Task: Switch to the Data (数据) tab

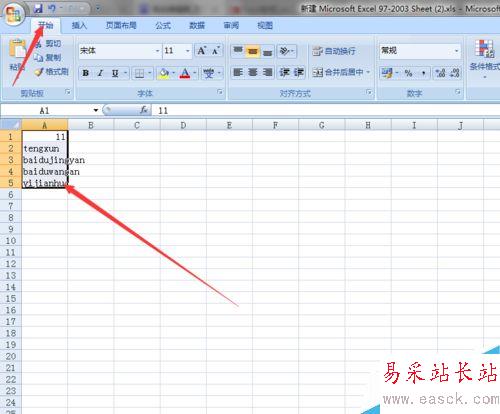Action: tap(197, 25)
